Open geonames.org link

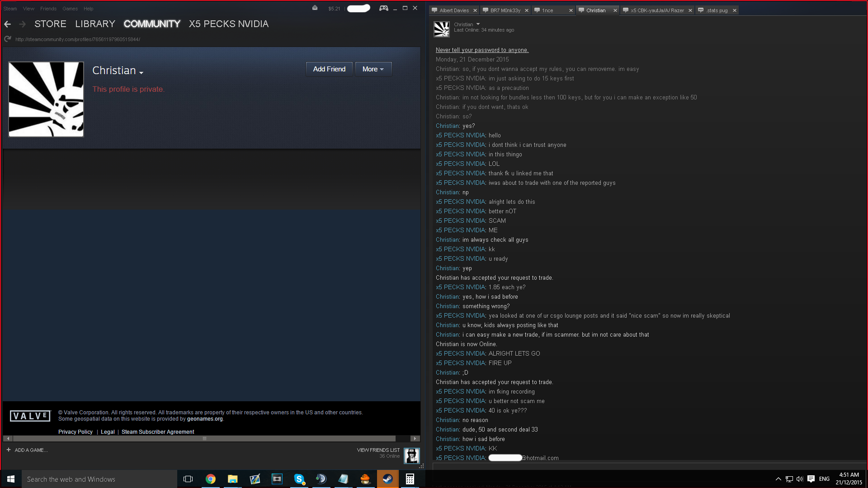tap(205, 419)
